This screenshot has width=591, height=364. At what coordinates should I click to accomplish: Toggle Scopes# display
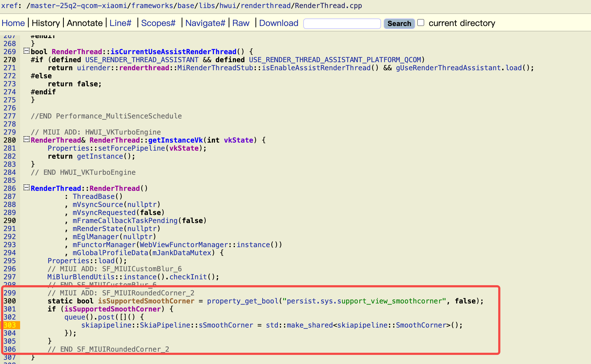(158, 23)
